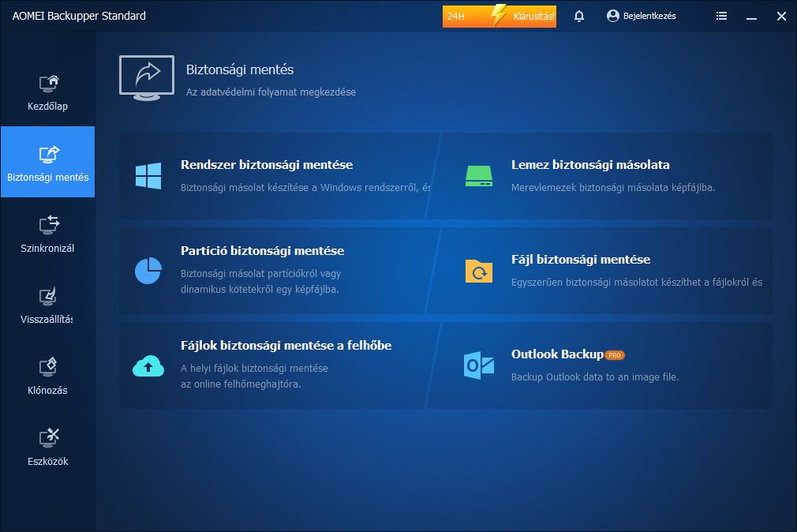
Task: Open the Szinkronizál sync icon
Action: pos(49,225)
